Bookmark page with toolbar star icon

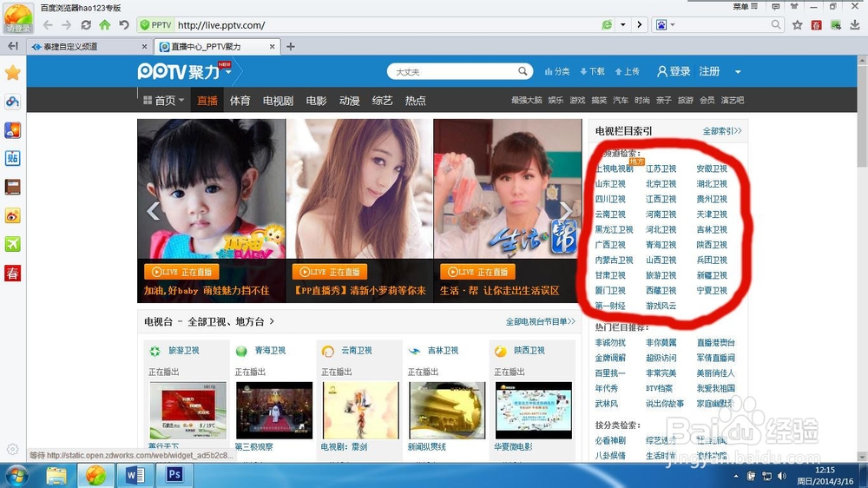pos(797,25)
